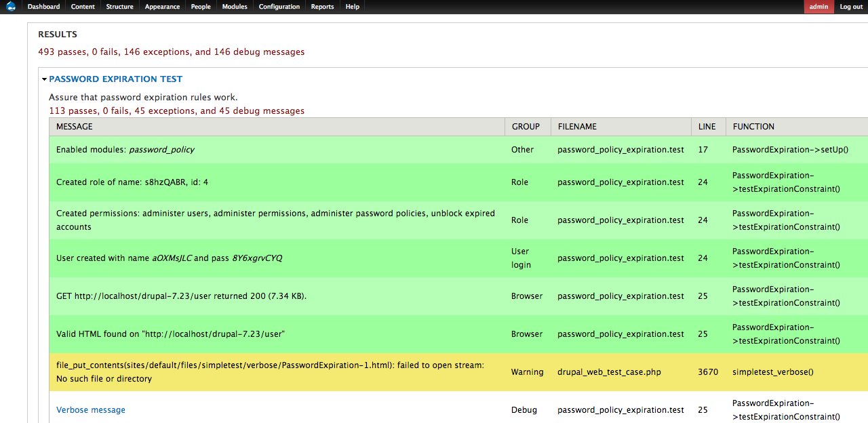The image size is (868, 423).
Task: Click the yellow file_put_contents warning row
Action: [271, 372]
